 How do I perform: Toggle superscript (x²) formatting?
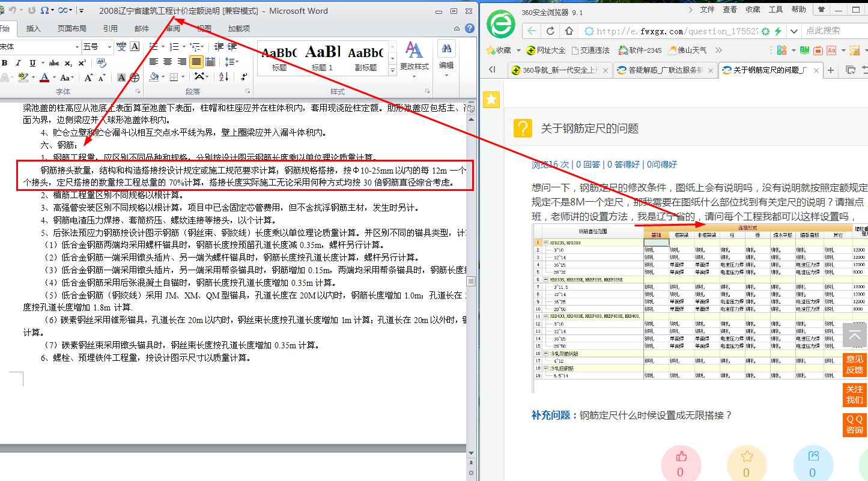(x=82, y=62)
